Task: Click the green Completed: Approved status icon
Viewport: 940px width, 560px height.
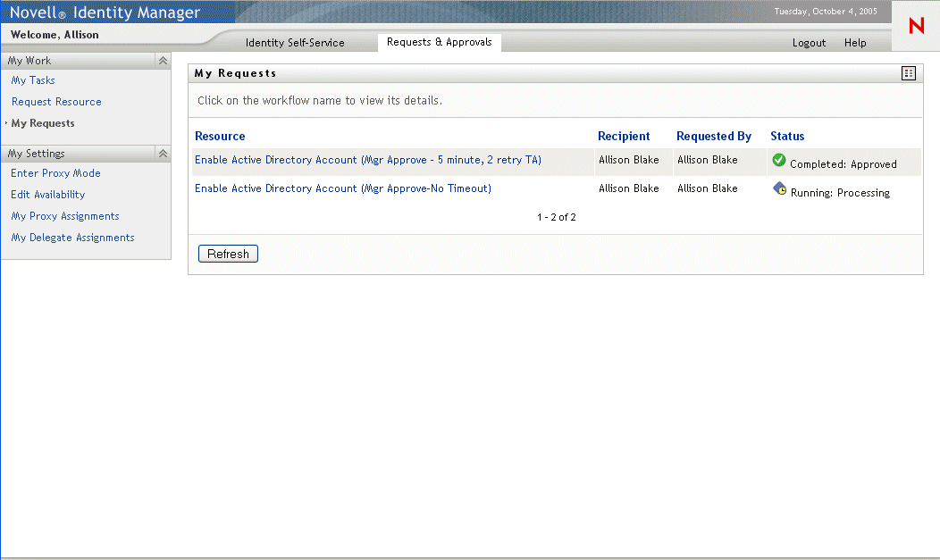Action: [779, 160]
